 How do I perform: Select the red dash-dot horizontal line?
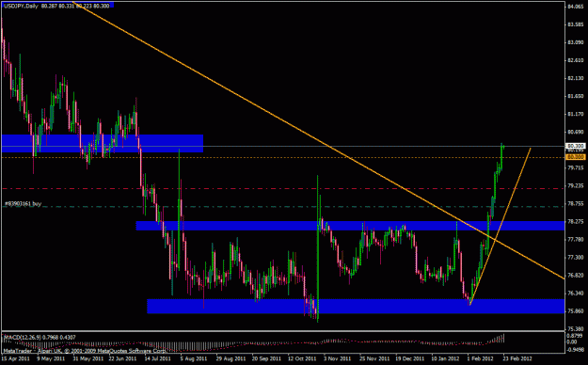coord(283,188)
